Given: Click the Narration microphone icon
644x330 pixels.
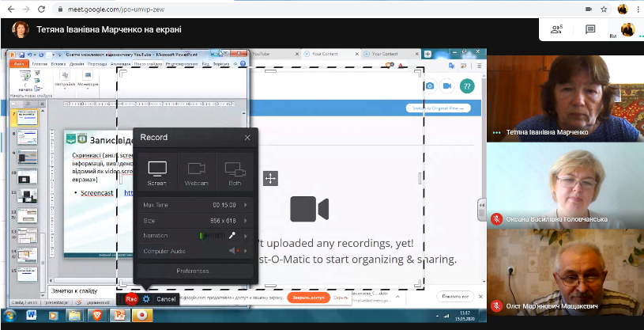Looking at the screenshot, I should [x=232, y=236].
